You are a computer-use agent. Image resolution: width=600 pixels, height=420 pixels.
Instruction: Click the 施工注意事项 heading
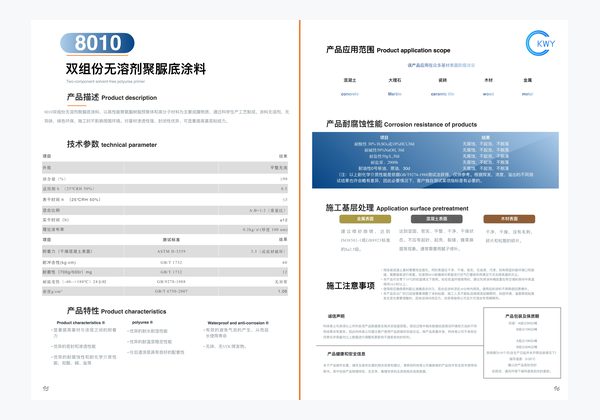(350, 286)
